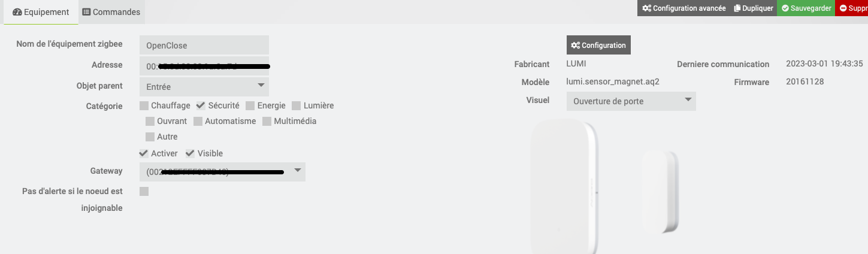Untick the Visible checkbox
The image size is (868, 254).
(190, 153)
